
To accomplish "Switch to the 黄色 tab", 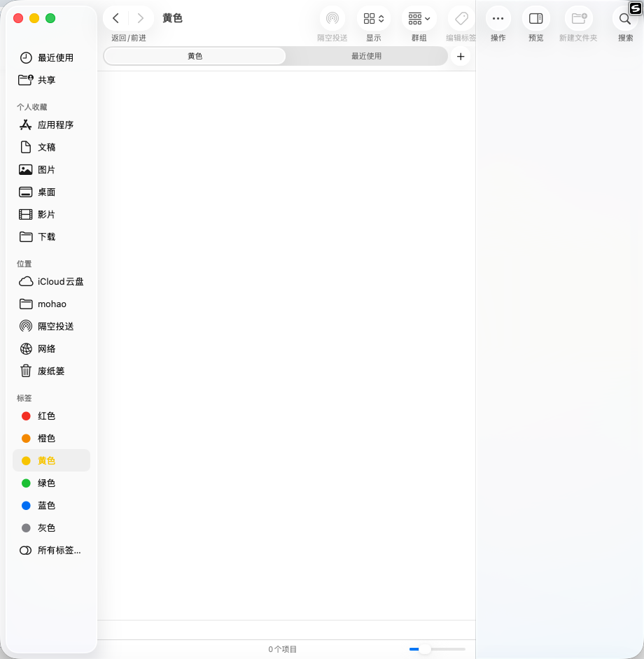I will pyautogui.click(x=195, y=57).
